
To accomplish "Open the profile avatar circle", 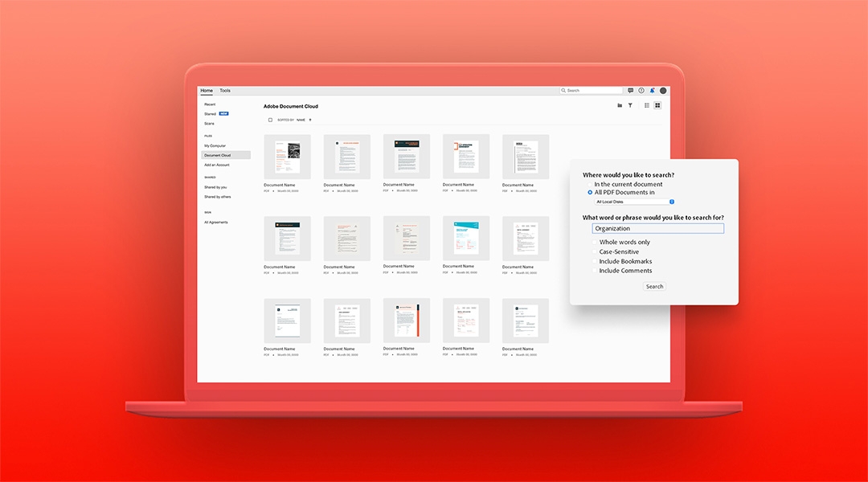I will (x=662, y=90).
